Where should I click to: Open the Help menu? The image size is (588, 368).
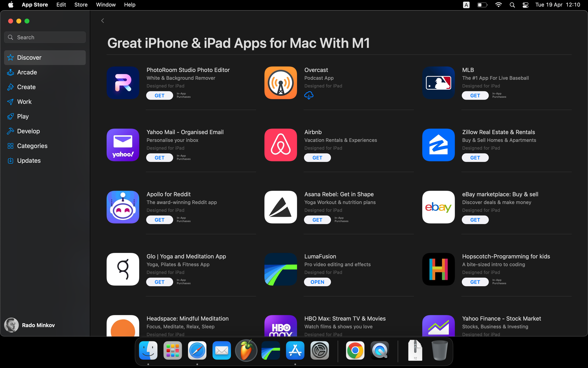[x=129, y=5]
